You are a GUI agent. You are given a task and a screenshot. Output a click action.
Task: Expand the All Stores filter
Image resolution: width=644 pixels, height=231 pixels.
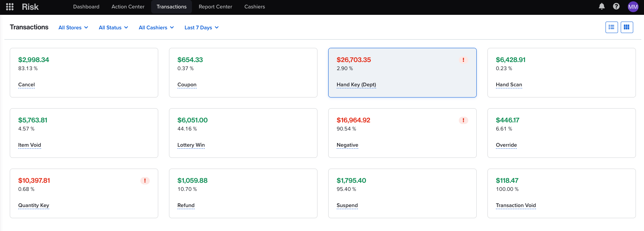(x=73, y=28)
